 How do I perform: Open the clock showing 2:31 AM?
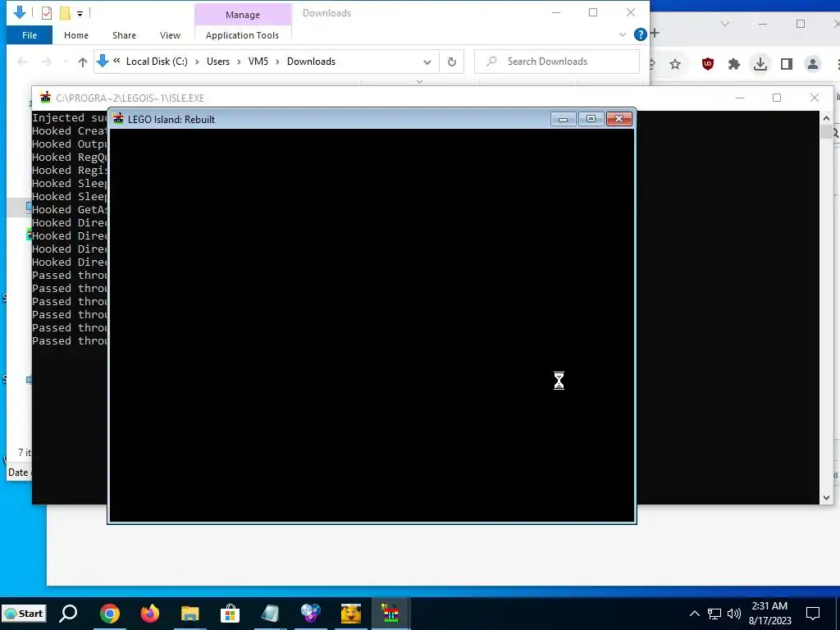769,606
